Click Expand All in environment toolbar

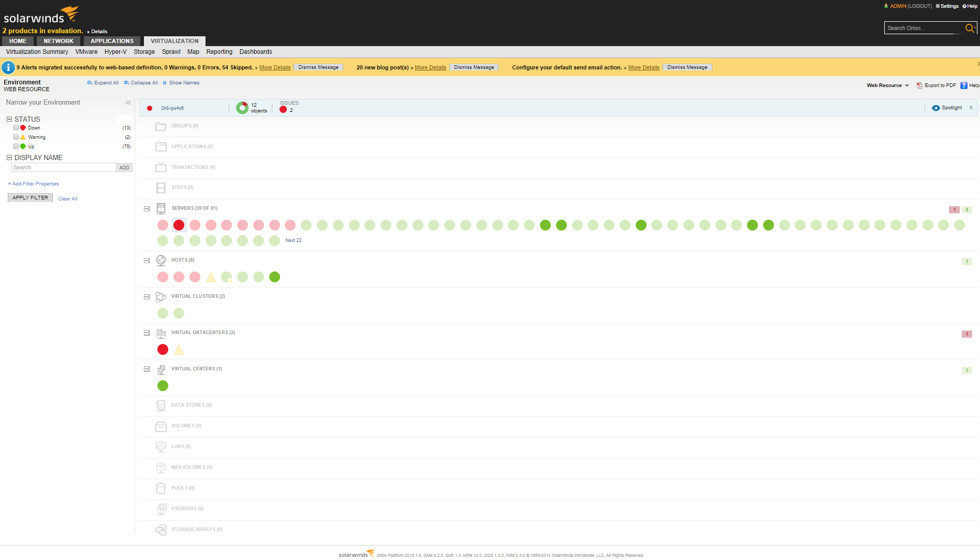click(103, 83)
